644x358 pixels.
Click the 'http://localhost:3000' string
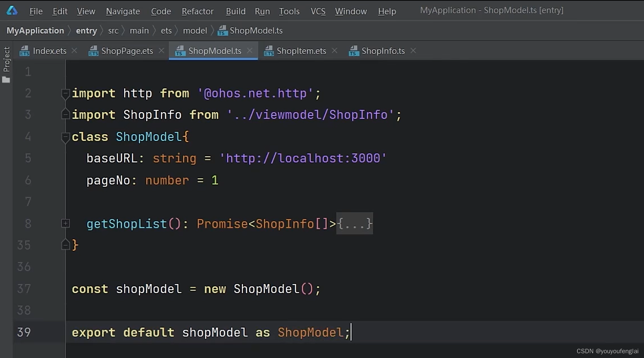point(303,158)
